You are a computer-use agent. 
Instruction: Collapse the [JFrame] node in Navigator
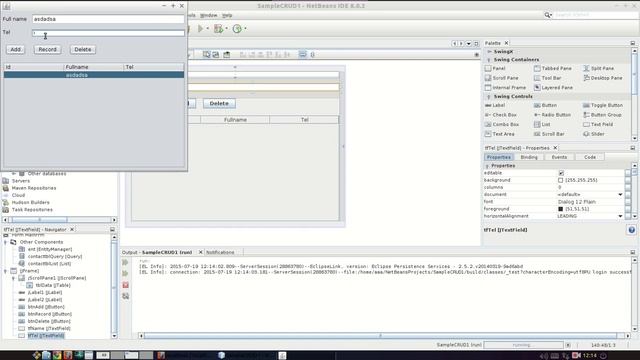(x=6, y=271)
